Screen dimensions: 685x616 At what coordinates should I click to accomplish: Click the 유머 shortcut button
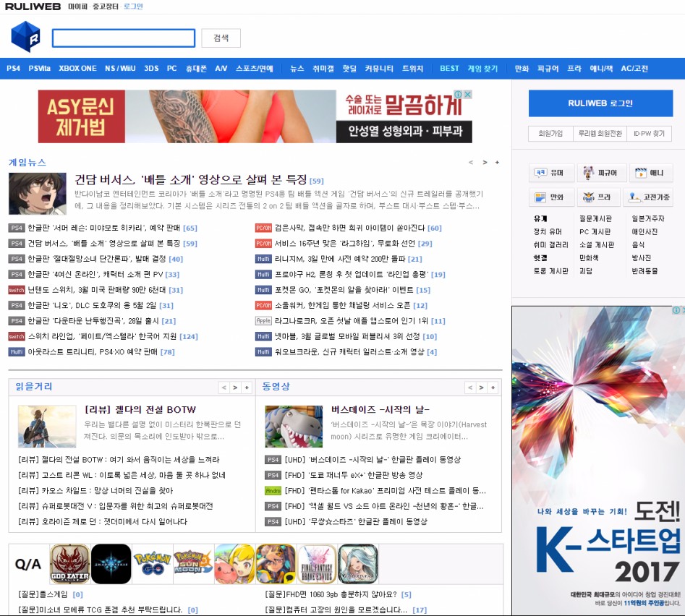(550, 173)
